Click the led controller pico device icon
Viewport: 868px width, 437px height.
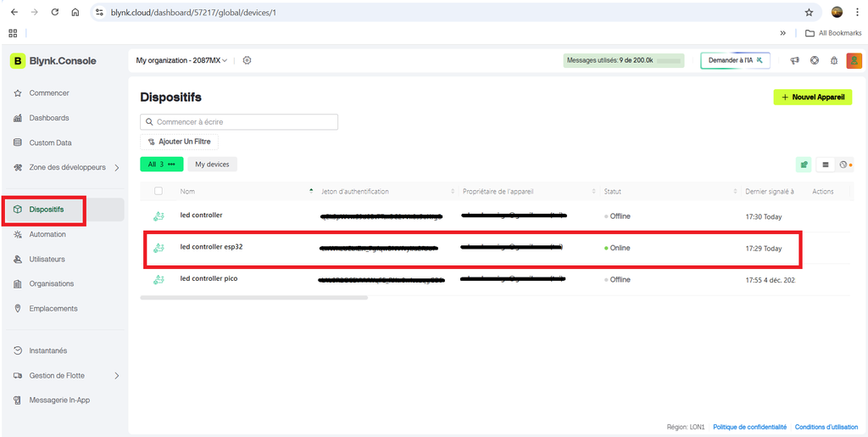click(159, 280)
